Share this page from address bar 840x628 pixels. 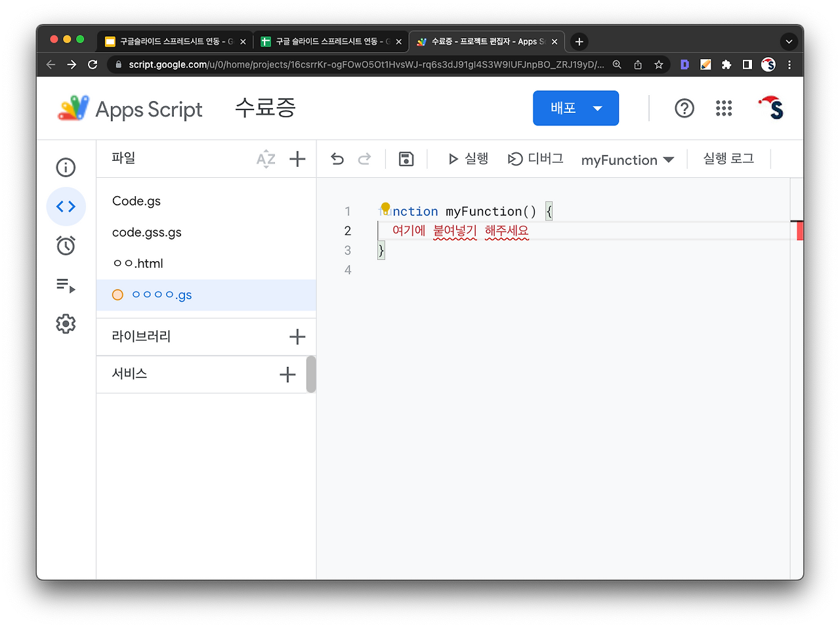click(638, 64)
